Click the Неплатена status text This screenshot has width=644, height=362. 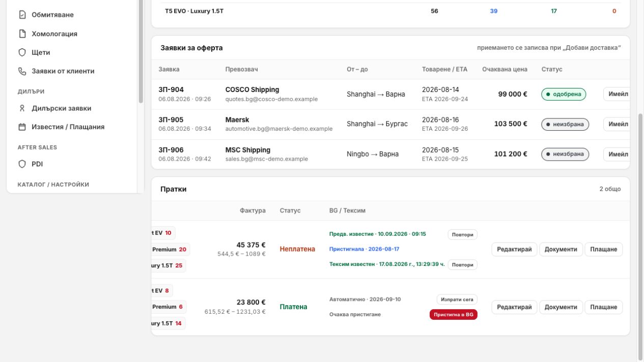pyautogui.click(x=297, y=249)
